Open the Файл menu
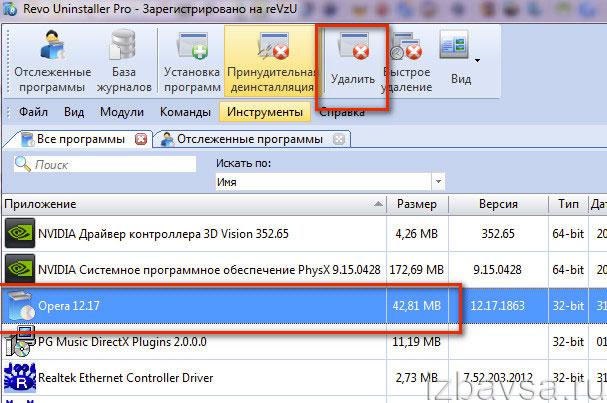 point(33,112)
